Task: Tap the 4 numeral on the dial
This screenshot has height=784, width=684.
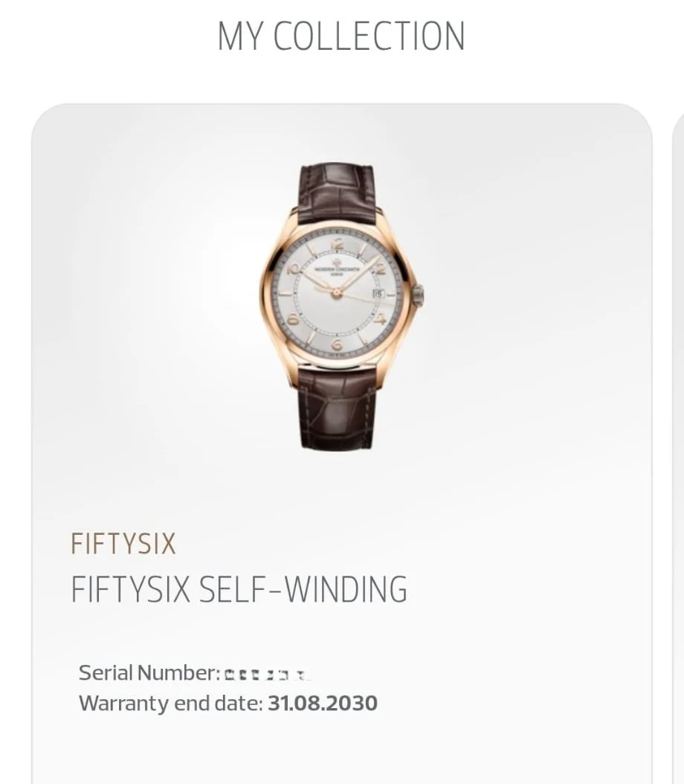Action: coord(380,320)
